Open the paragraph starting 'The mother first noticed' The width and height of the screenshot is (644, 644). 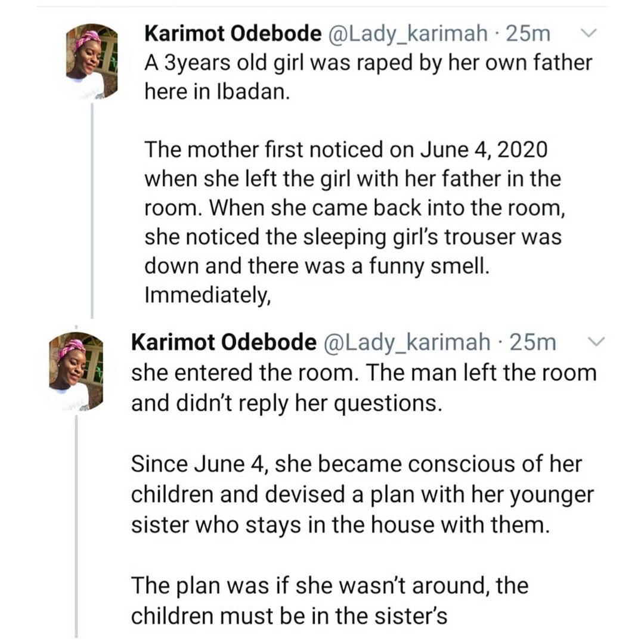tap(355, 208)
